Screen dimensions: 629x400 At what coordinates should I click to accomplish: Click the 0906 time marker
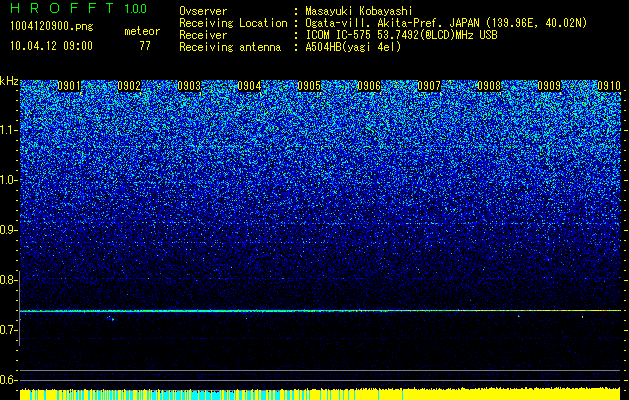(369, 86)
